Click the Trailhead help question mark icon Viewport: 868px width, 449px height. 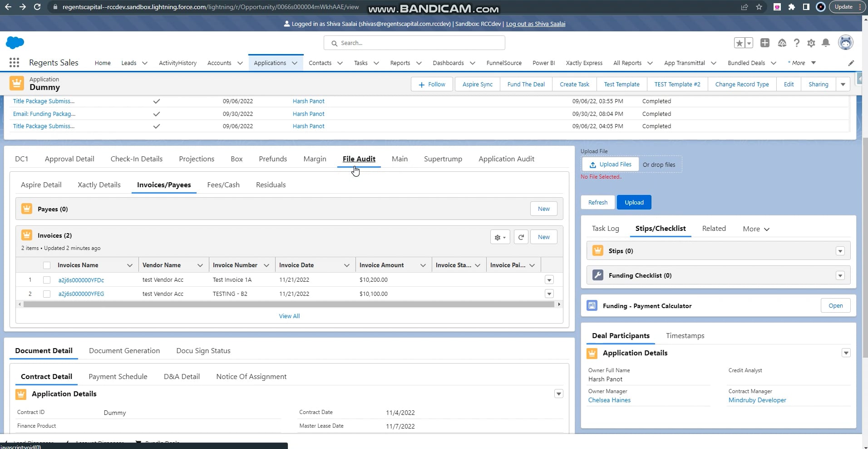(797, 43)
